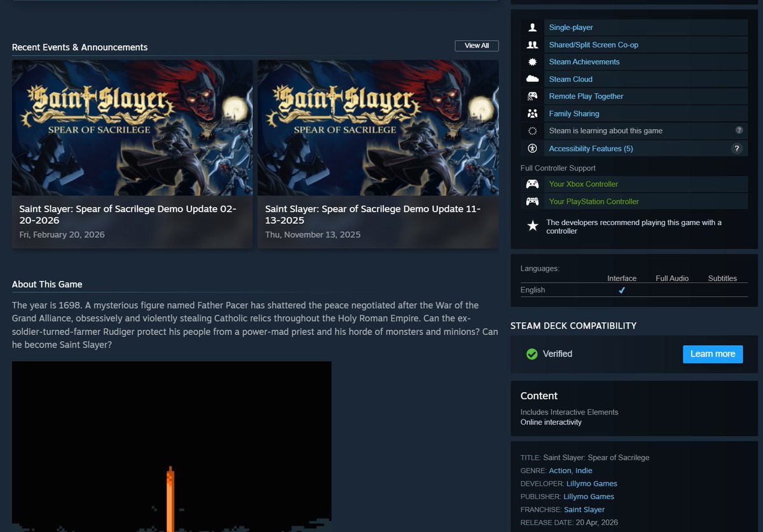Click Recent Events & Announcements heading
The width and height of the screenshot is (763, 532).
point(79,47)
